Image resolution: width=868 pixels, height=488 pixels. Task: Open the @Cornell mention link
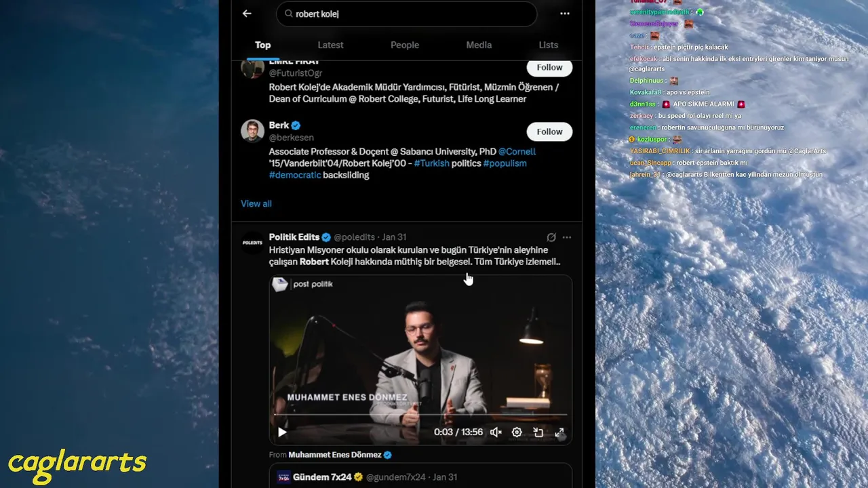pyautogui.click(x=517, y=152)
